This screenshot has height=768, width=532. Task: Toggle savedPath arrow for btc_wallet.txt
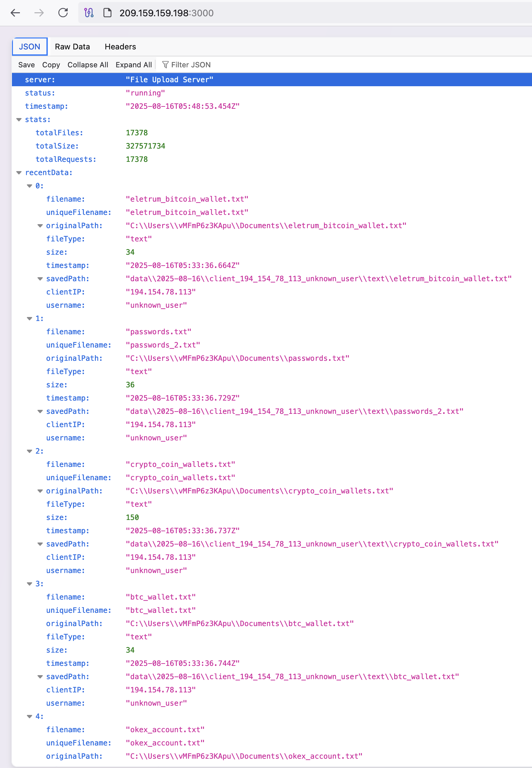(40, 677)
